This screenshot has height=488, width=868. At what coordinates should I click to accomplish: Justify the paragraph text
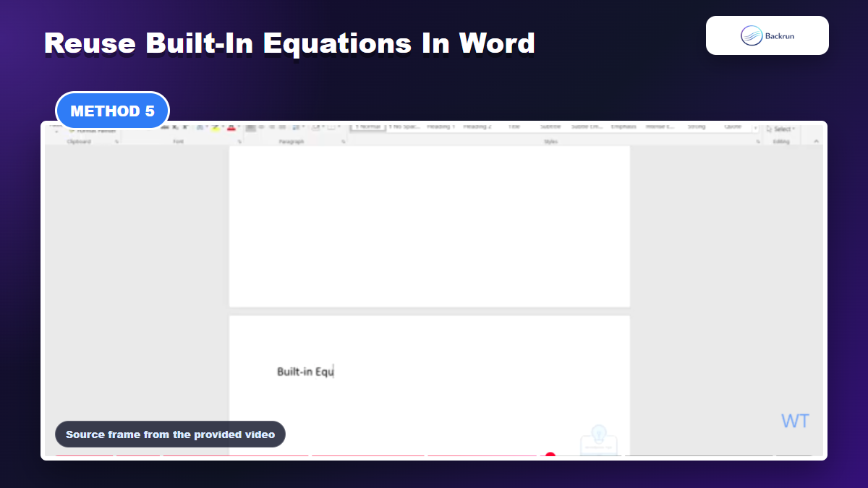282,127
